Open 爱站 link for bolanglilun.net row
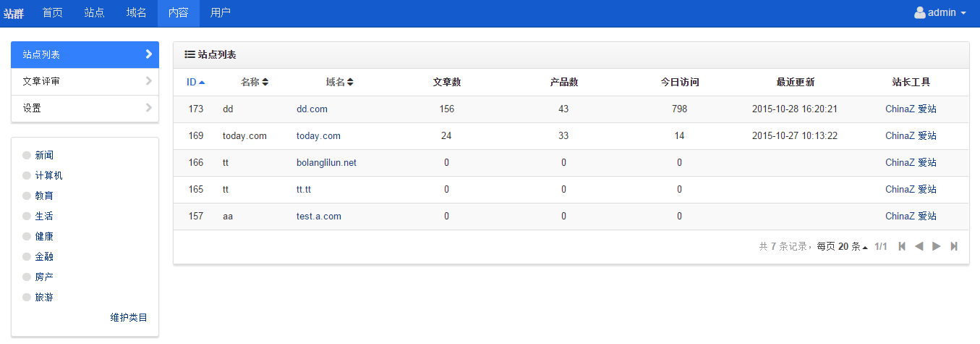 pyautogui.click(x=927, y=162)
